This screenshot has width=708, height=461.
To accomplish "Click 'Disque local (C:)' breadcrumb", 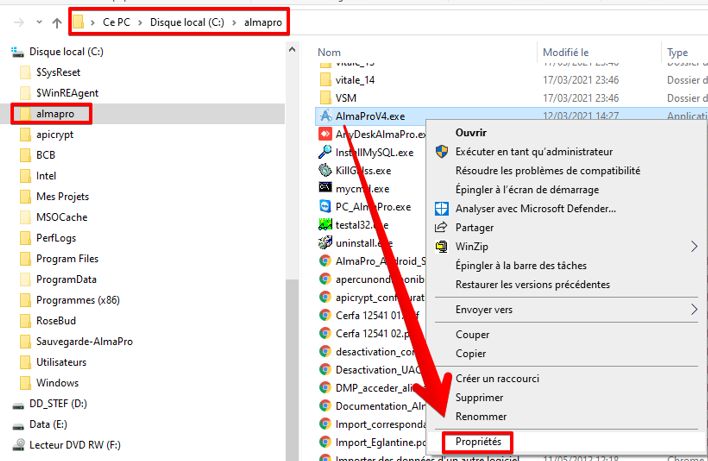I will click(x=187, y=22).
